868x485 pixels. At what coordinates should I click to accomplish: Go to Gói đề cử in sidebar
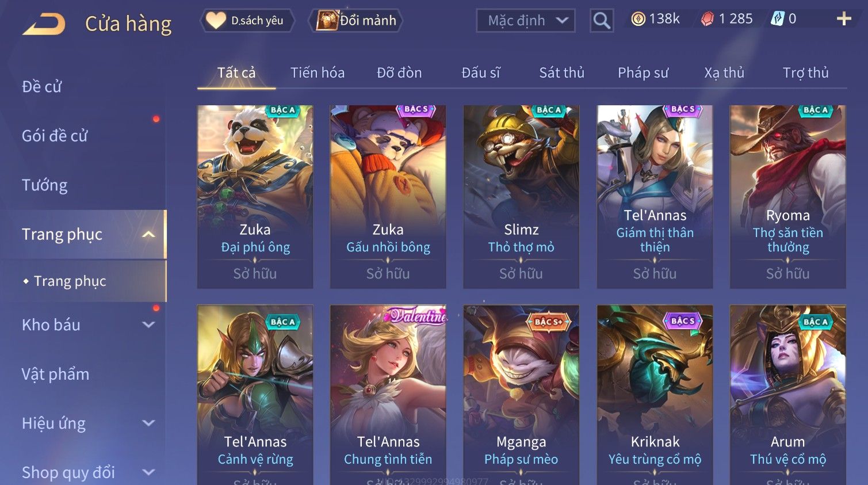coord(55,136)
